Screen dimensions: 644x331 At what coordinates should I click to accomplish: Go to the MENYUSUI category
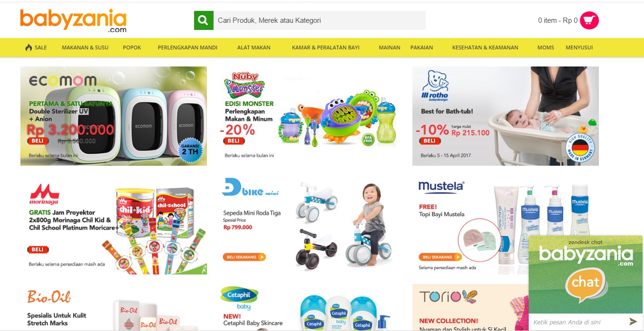point(579,47)
